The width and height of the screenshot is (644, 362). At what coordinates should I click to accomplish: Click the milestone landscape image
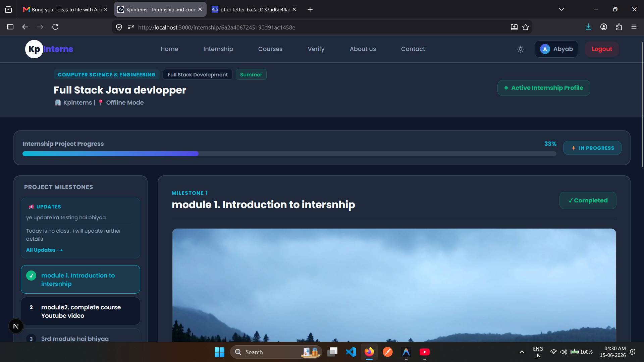tap(394, 285)
